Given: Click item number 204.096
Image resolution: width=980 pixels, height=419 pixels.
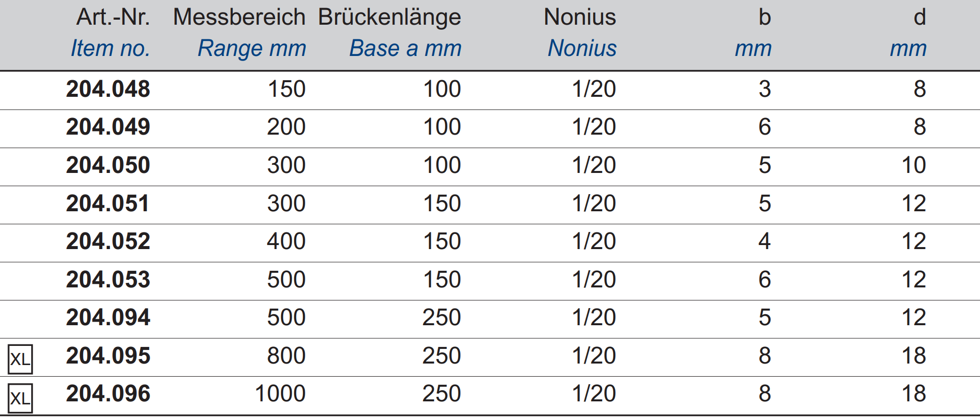Looking at the screenshot, I should click(x=108, y=394).
